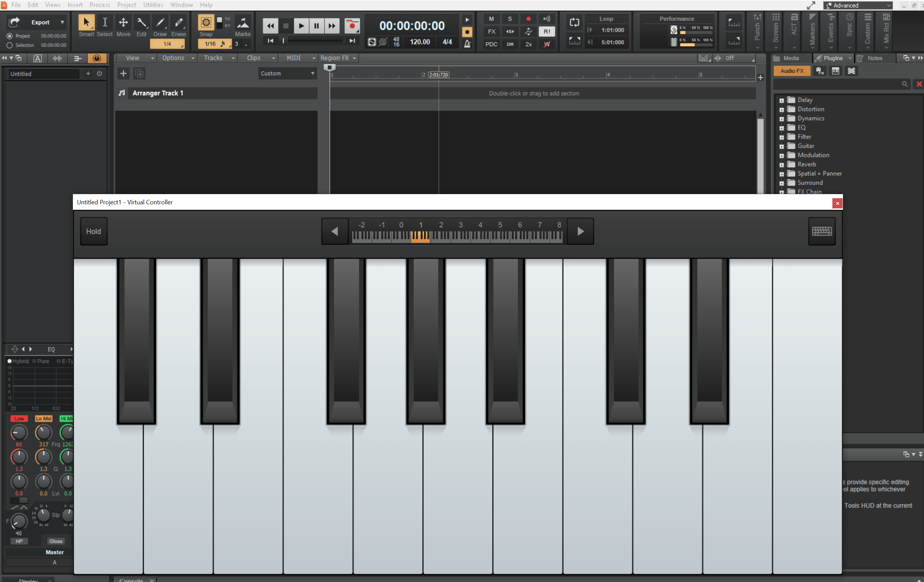Click the Hold button on the Virtual Controller
This screenshot has height=582, width=924.
click(x=93, y=231)
